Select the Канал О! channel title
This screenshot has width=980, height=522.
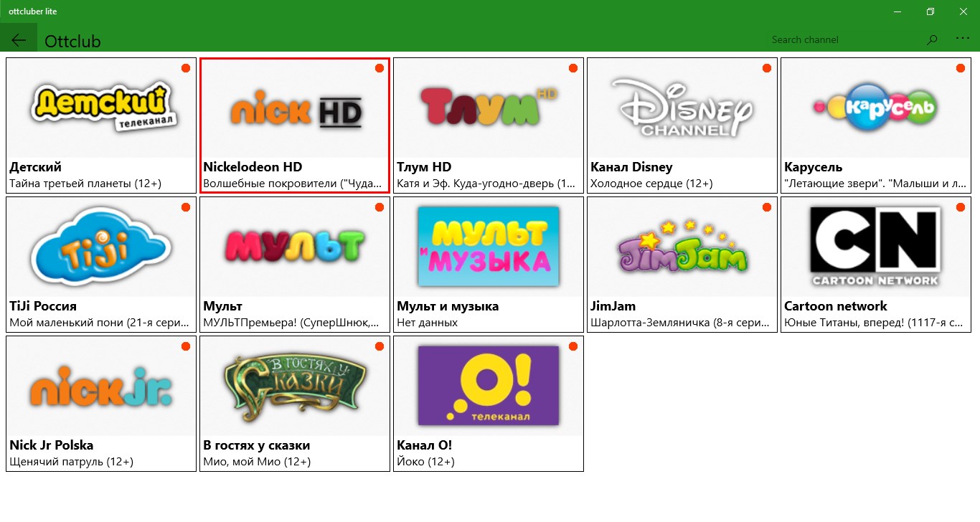point(425,445)
